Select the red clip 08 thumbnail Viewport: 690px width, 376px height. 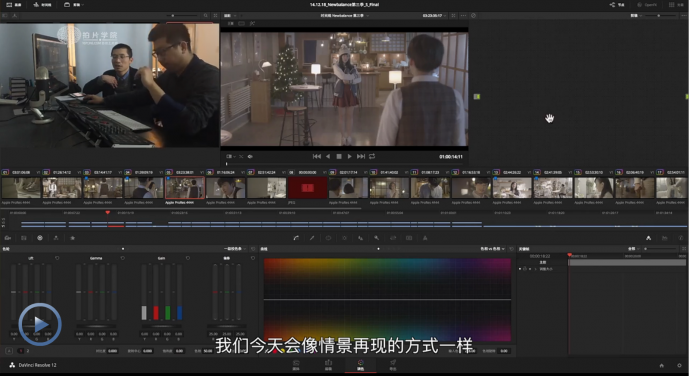[x=308, y=188]
